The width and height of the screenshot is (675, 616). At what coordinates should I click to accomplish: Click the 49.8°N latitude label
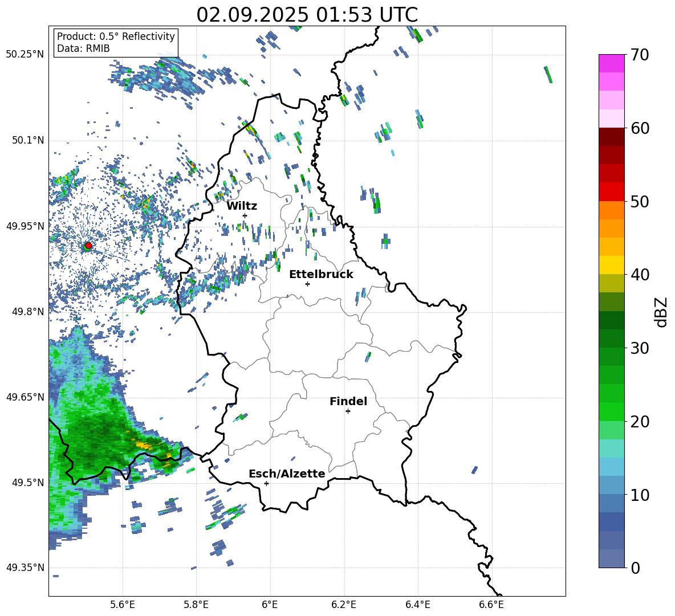(27, 312)
